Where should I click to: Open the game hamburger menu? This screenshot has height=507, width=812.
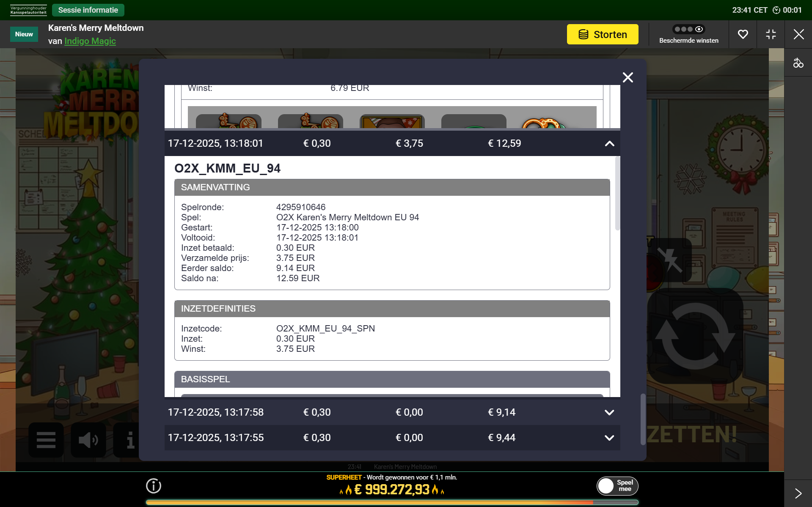pyautogui.click(x=46, y=440)
